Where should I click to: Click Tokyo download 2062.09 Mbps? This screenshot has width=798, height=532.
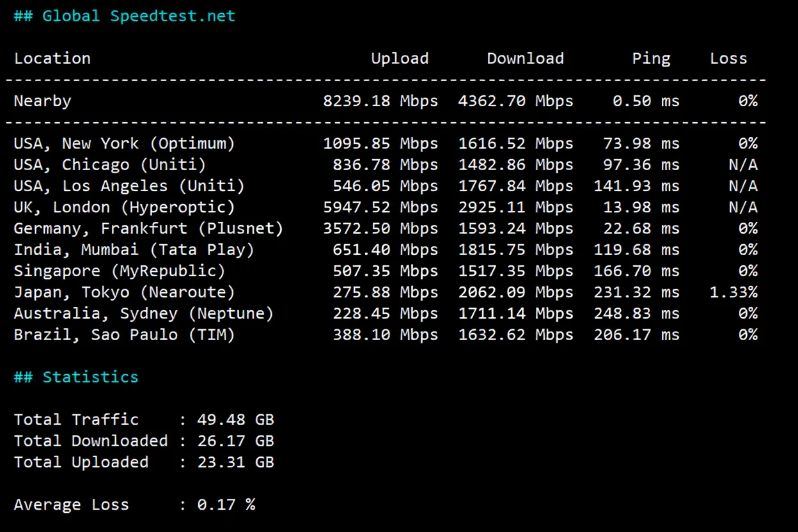click(x=515, y=293)
